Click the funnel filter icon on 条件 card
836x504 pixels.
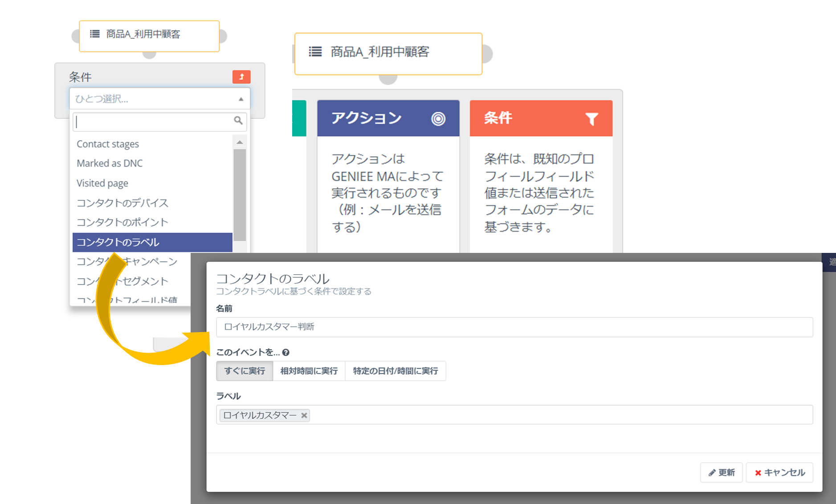(591, 118)
